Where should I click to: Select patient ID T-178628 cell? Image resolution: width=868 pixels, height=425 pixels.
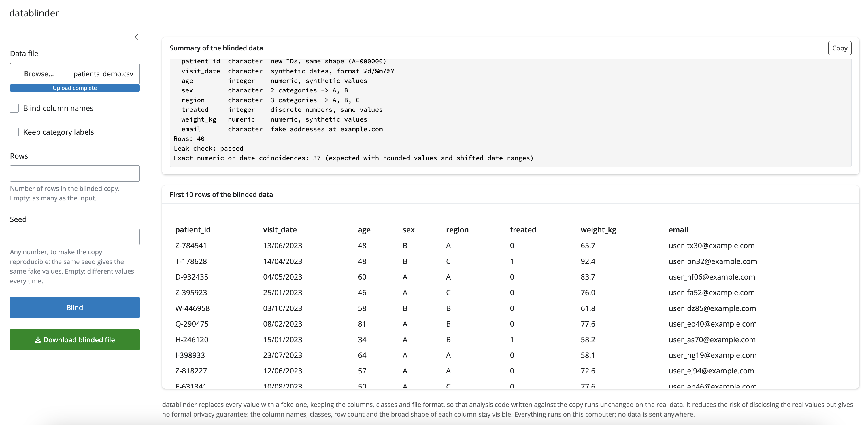pyautogui.click(x=191, y=261)
